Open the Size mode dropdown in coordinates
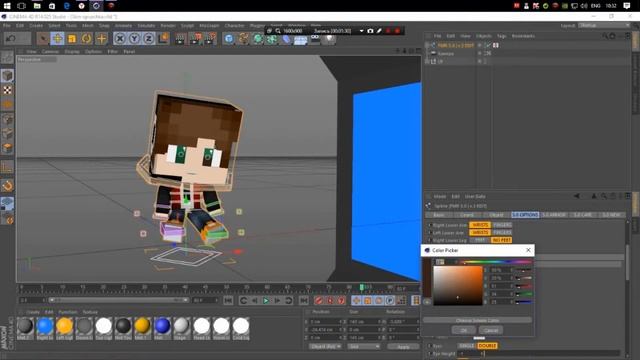This screenshot has height=360, width=640. coord(363,347)
